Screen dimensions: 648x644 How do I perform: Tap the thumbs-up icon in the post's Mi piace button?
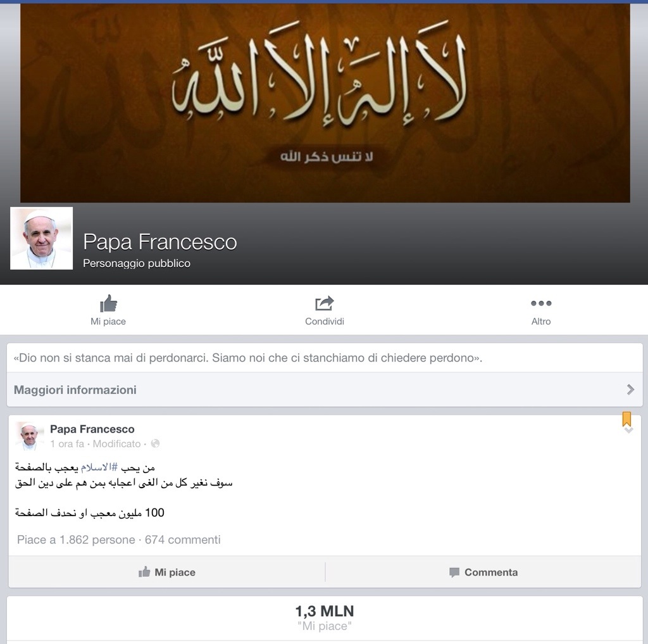tap(144, 572)
